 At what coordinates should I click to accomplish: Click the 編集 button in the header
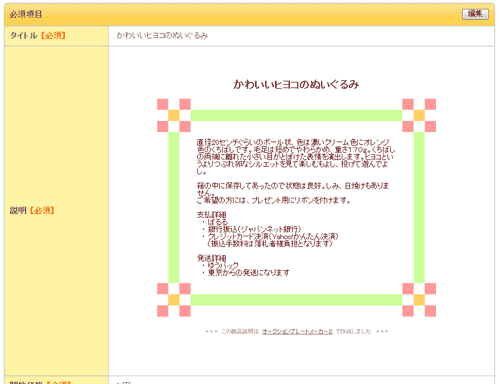(x=475, y=14)
